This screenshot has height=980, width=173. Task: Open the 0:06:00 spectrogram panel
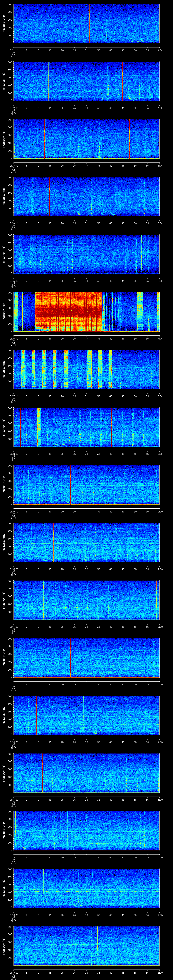[x=87, y=312]
